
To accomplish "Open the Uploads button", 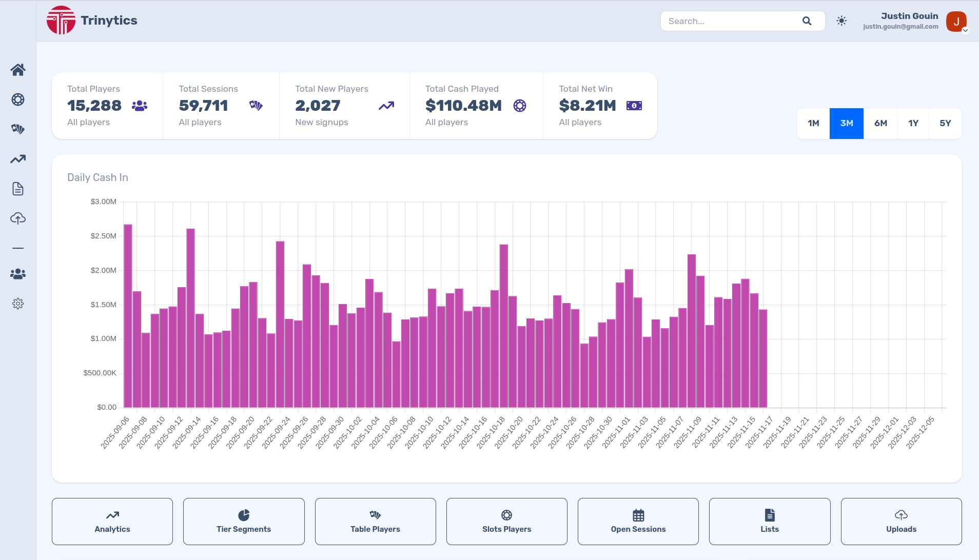I will tap(901, 522).
